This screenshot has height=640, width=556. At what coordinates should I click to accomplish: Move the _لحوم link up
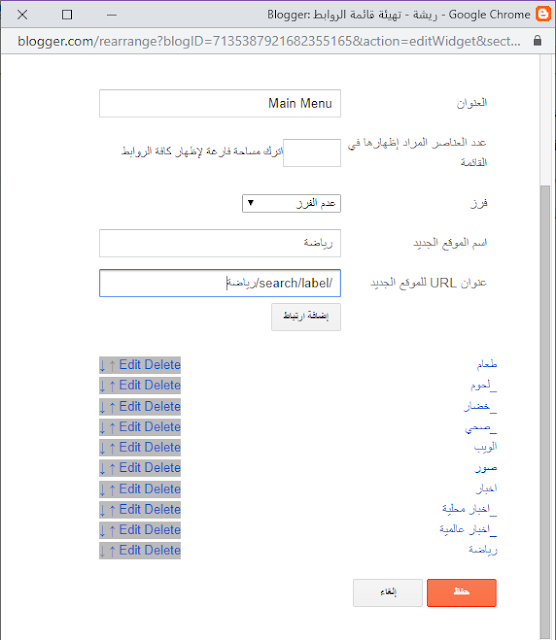[x=112, y=386]
